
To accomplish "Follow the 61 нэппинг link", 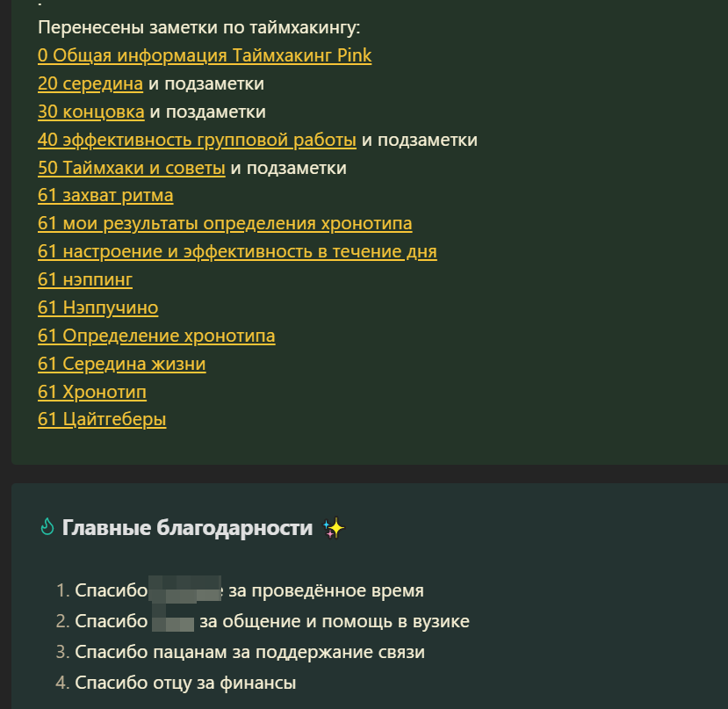I will [85, 279].
